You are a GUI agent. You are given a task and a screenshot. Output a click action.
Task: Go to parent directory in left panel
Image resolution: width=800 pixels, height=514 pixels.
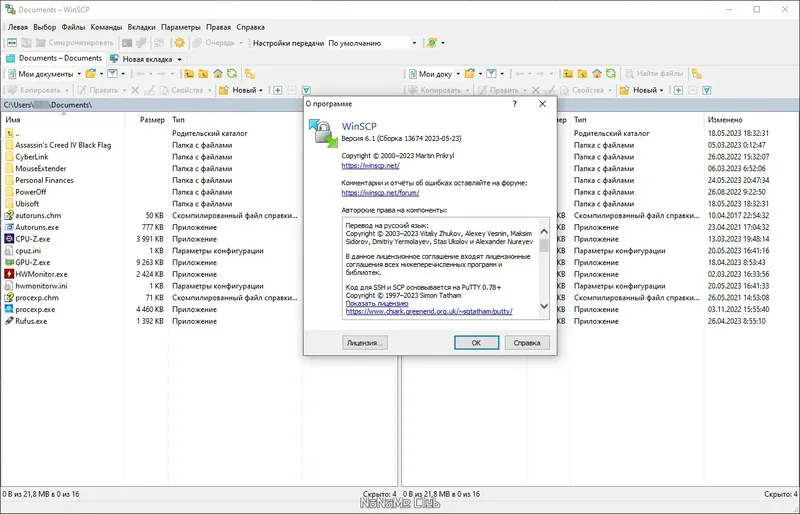(x=189, y=74)
